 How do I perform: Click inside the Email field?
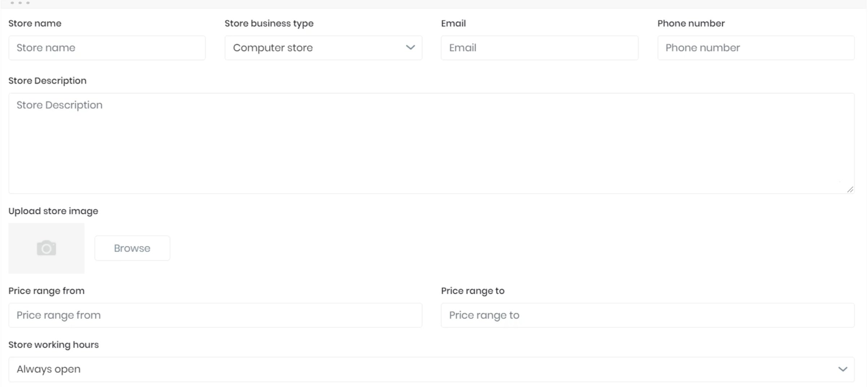pyautogui.click(x=539, y=48)
